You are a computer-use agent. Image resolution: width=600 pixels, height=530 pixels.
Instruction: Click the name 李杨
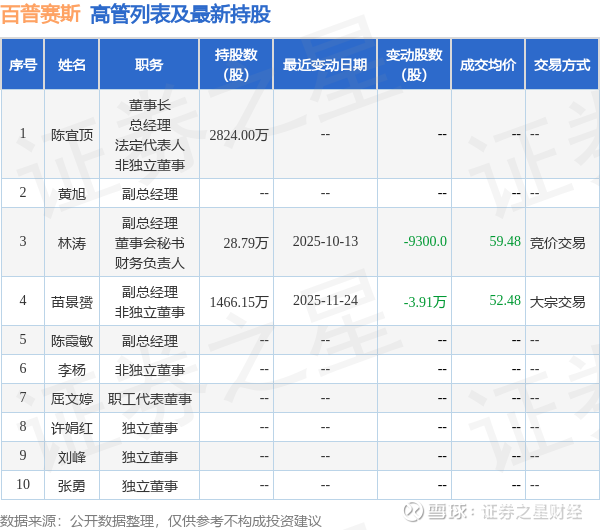click(72, 370)
